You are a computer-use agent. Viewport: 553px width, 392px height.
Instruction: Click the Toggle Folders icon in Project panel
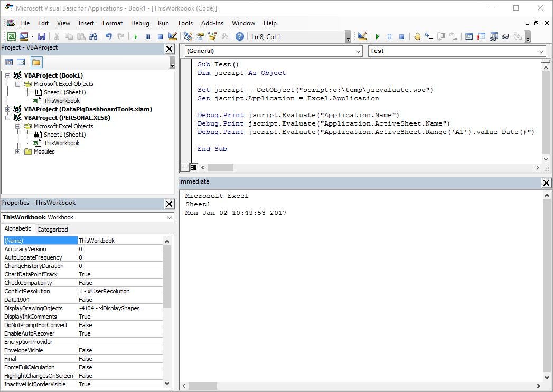click(35, 62)
